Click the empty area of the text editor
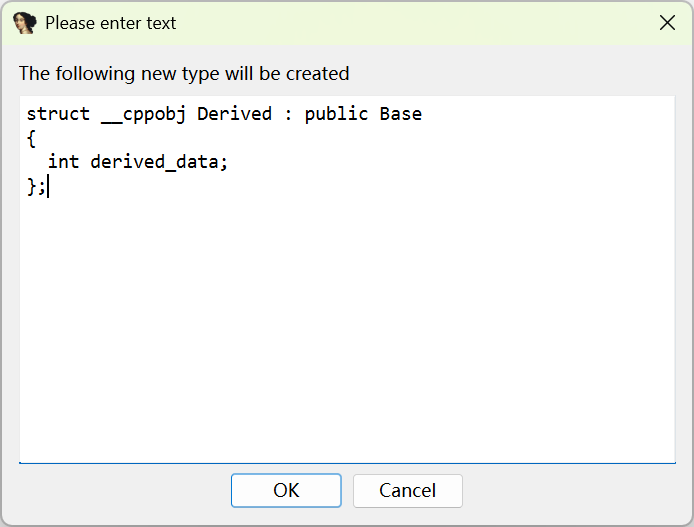This screenshot has height=527, width=694. pos(346,330)
